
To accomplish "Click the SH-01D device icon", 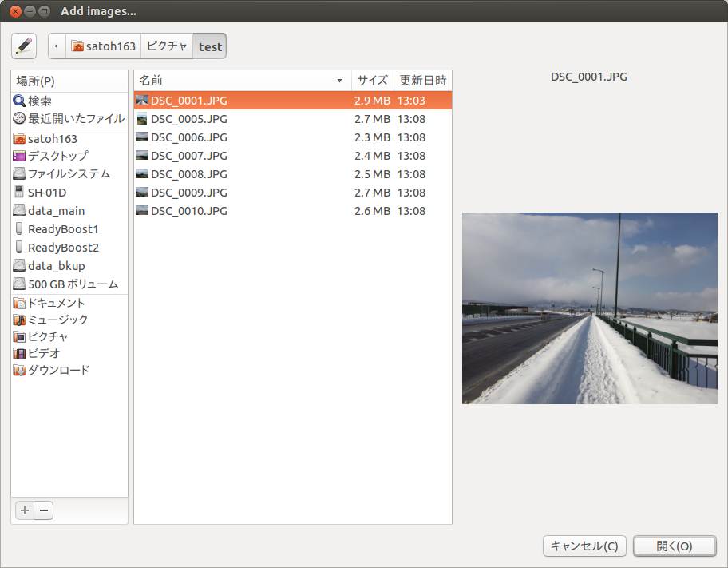I will click(x=19, y=192).
